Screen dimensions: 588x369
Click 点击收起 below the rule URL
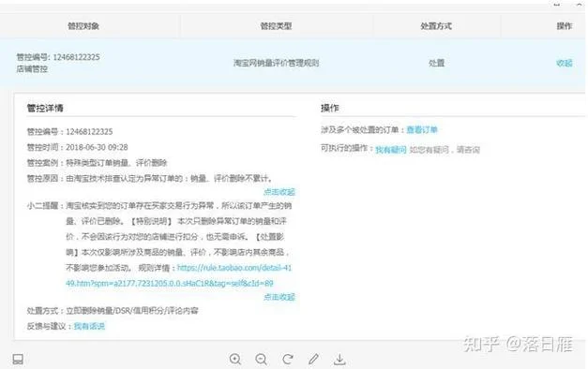279,297
